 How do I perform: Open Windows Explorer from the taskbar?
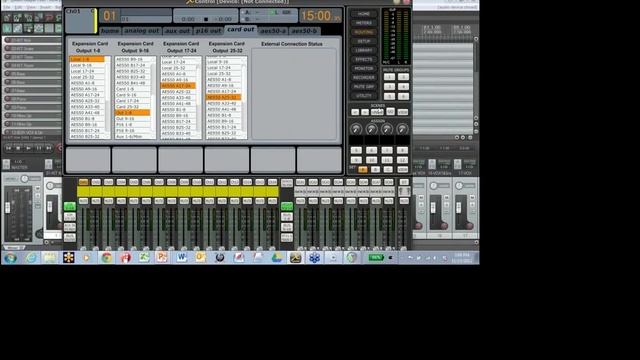point(49,258)
